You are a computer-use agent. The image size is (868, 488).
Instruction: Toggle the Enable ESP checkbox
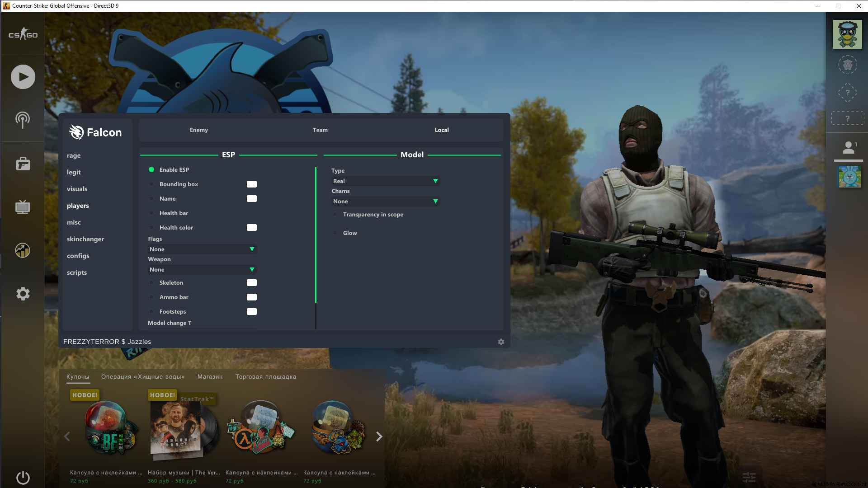click(151, 170)
